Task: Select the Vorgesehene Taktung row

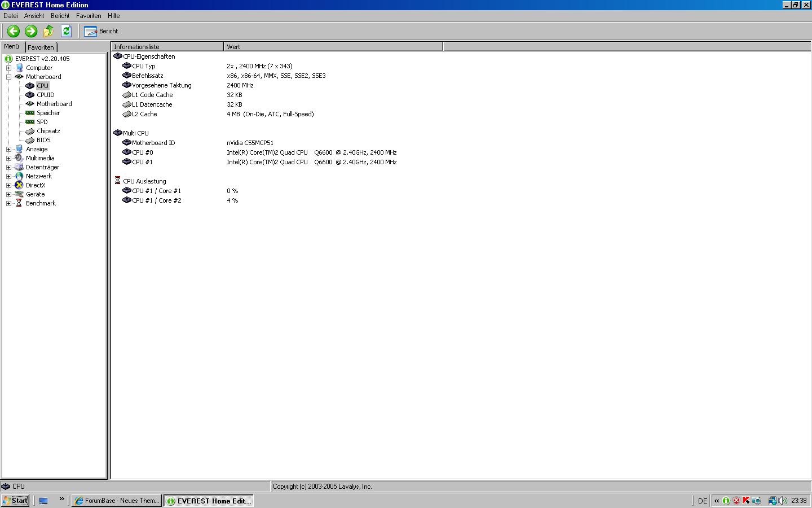Action: [x=188, y=85]
